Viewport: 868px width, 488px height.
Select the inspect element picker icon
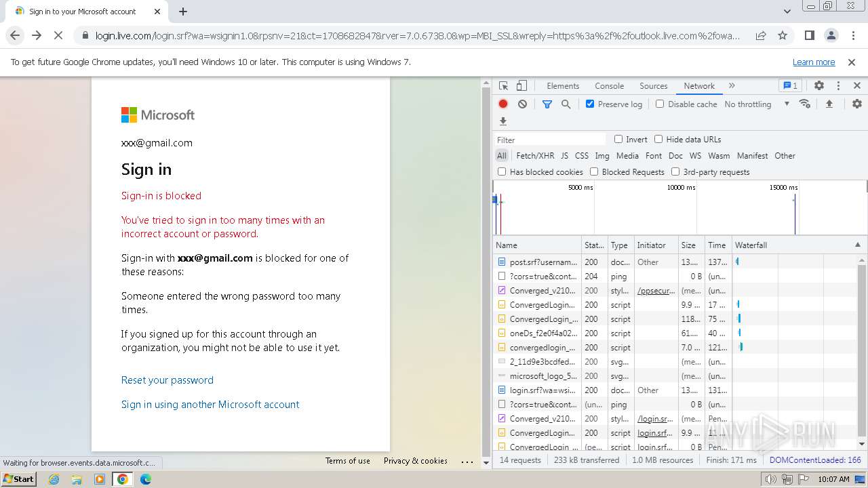(x=503, y=86)
